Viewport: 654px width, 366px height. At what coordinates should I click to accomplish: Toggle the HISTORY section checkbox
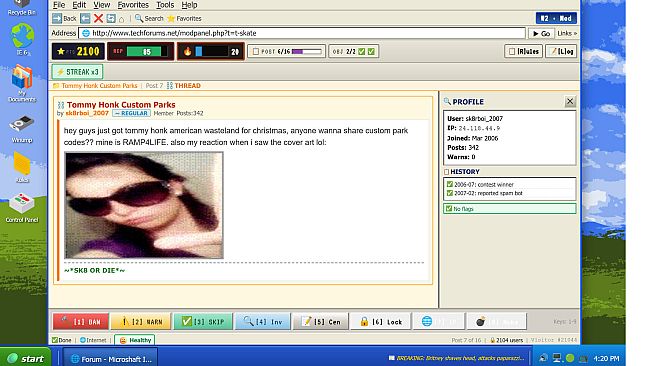tap(446, 172)
